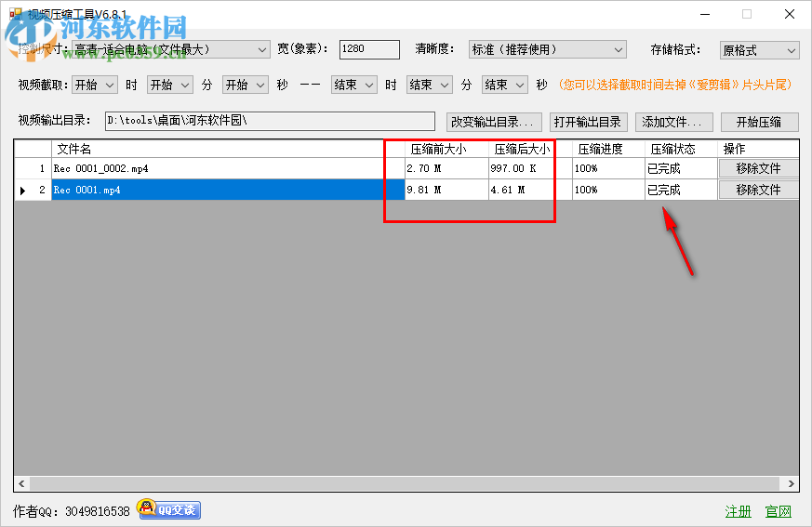Viewport: 812px width, 527px height.
Task: Click the 压缩前大小 column header
Action: pos(446,149)
